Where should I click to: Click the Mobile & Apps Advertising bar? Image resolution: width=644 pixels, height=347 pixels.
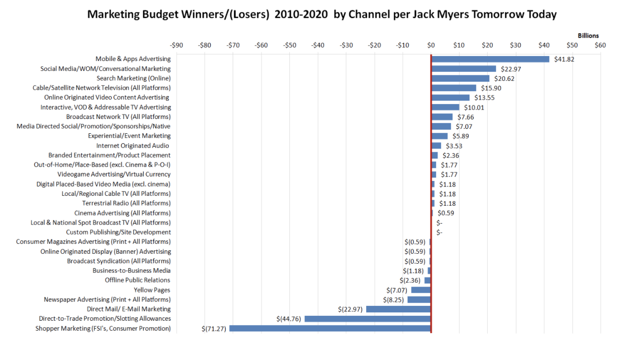coord(490,59)
